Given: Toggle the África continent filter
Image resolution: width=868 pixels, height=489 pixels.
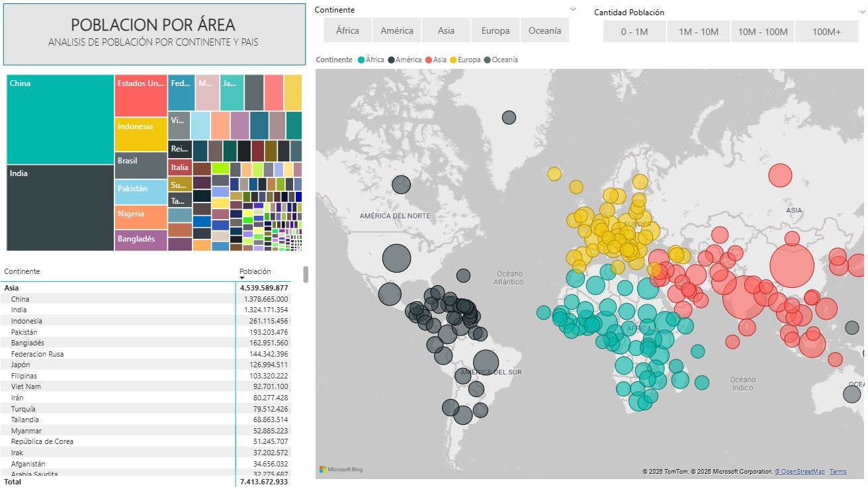Looking at the screenshot, I should (x=347, y=30).
